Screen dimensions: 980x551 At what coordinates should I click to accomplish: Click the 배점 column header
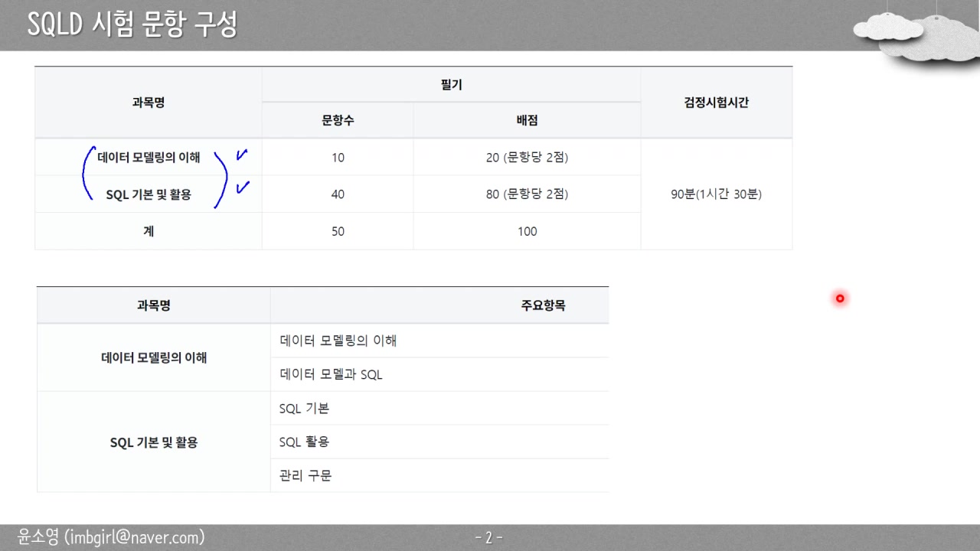pos(526,120)
